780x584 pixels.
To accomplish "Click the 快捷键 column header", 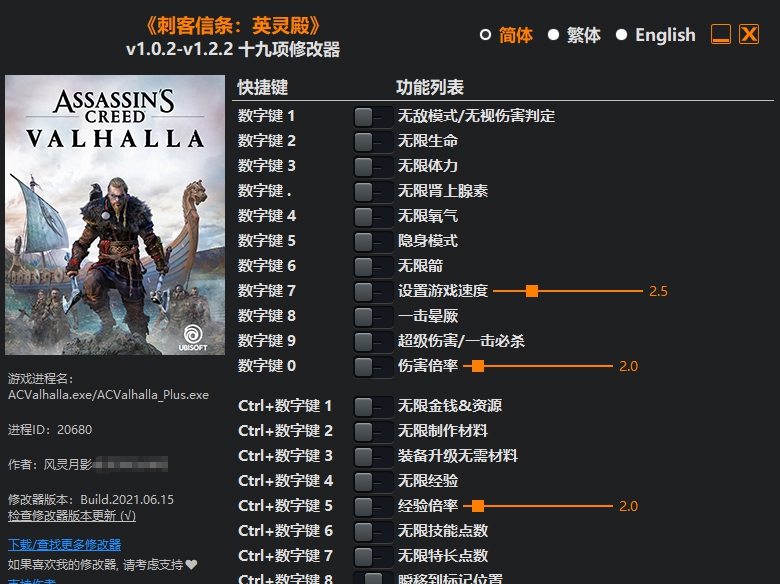I will coord(263,87).
